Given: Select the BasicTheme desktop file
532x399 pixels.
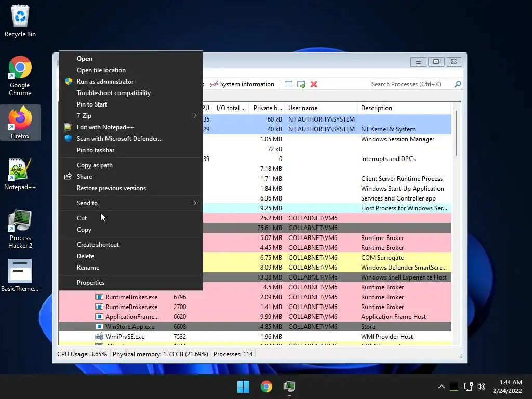Looking at the screenshot, I should point(20,275).
